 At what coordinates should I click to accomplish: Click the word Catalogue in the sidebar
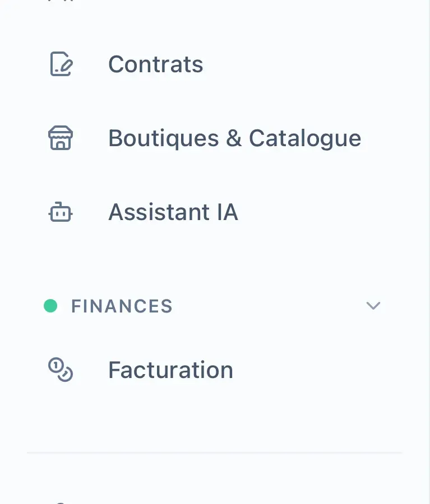click(x=305, y=138)
